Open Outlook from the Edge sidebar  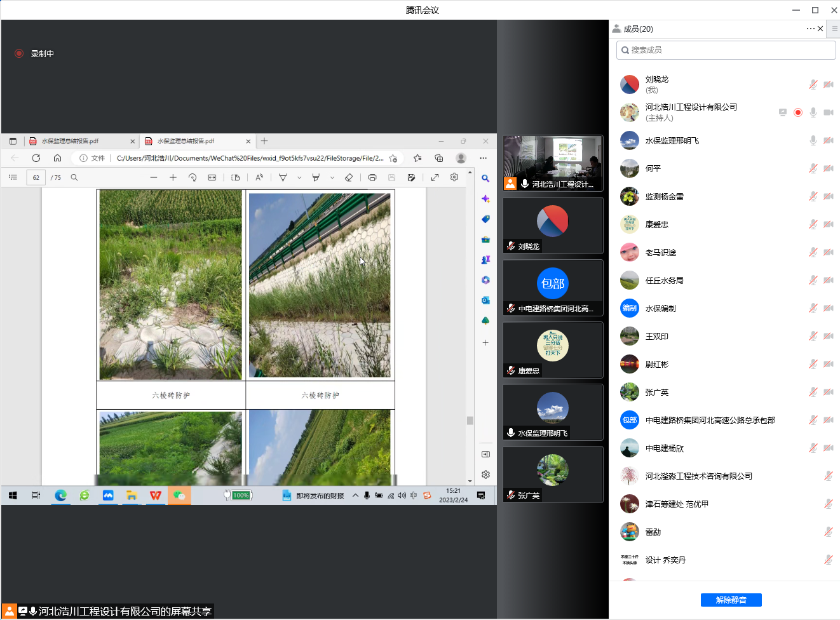coord(485,299)
